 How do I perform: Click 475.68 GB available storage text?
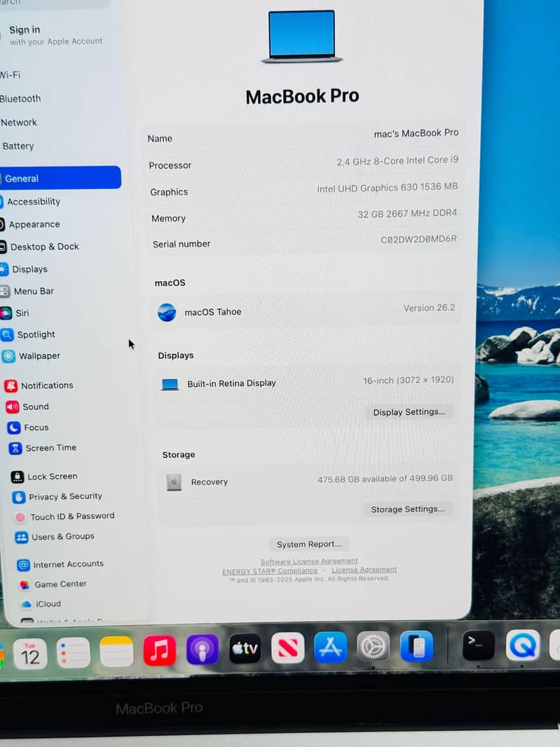point(385,479)
